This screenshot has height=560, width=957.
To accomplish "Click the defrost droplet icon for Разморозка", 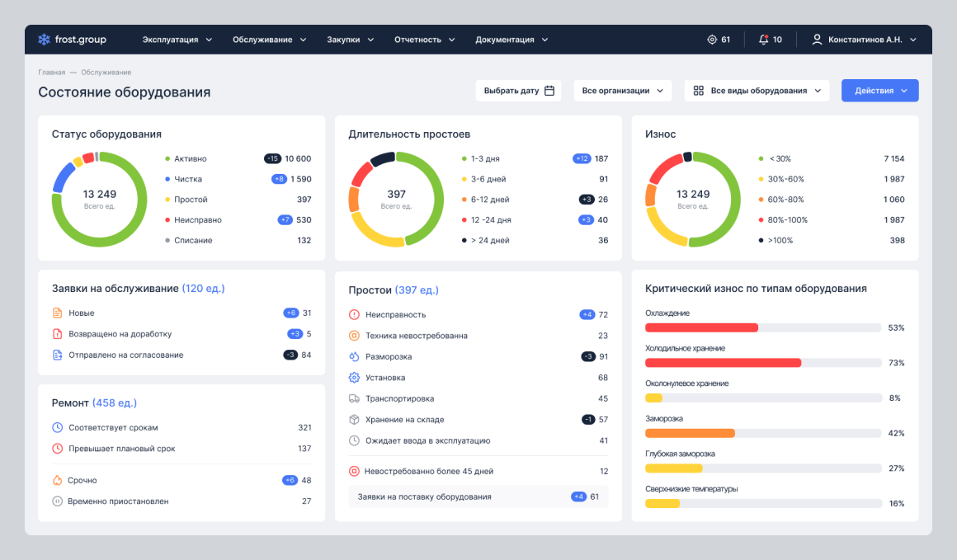I will [x=354, y=356].
